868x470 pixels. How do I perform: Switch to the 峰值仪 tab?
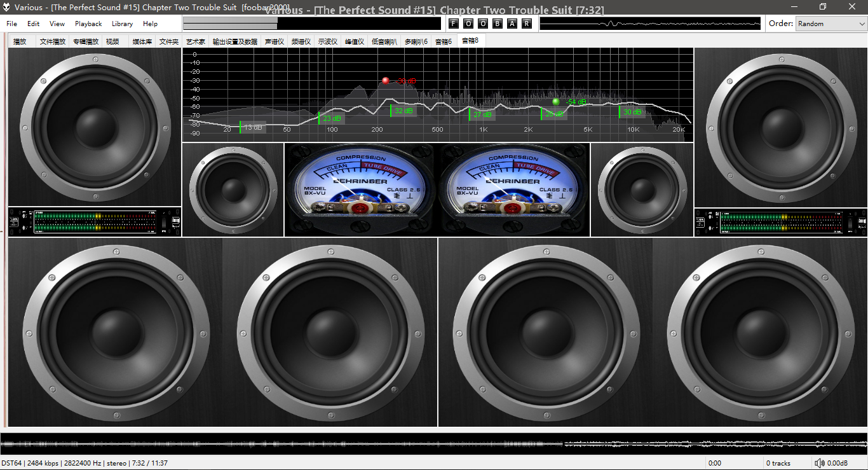355,41
